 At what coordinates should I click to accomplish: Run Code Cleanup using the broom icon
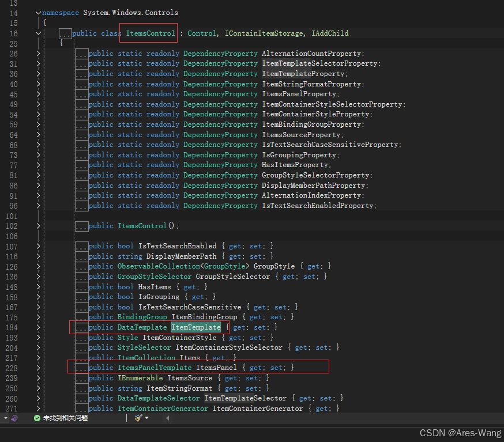tap(138, 417)
